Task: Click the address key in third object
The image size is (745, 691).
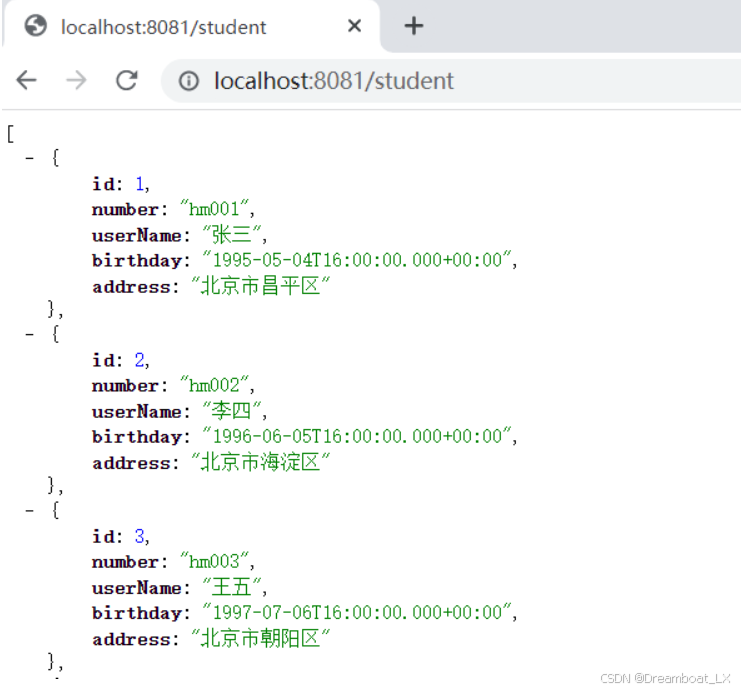Action: click(x=131, y=640)
